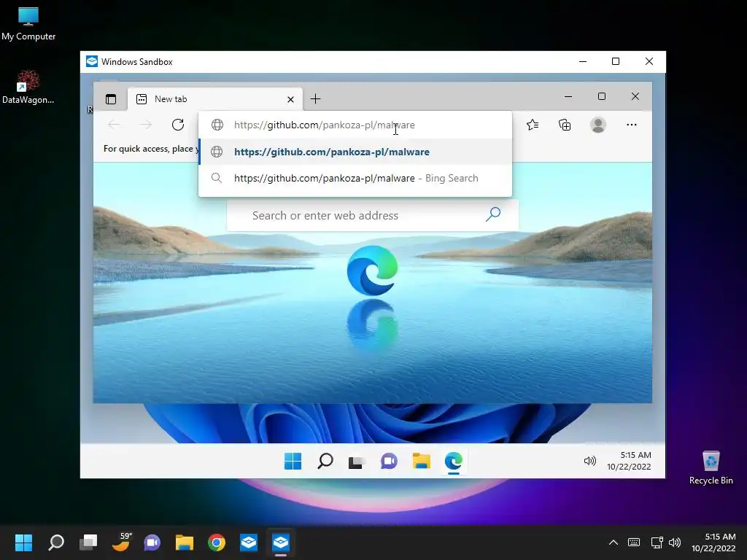Maximize the Edge browser window
The width and height of the screenshot is (747, 560).
click(x=602, y=97)
